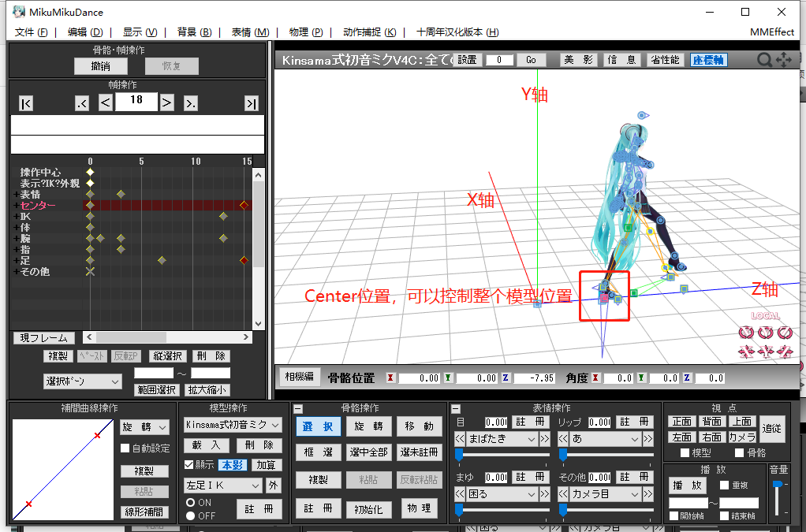806x532 pixels.
Task: Click the frame number field showing 18
Action: (136, 102)
